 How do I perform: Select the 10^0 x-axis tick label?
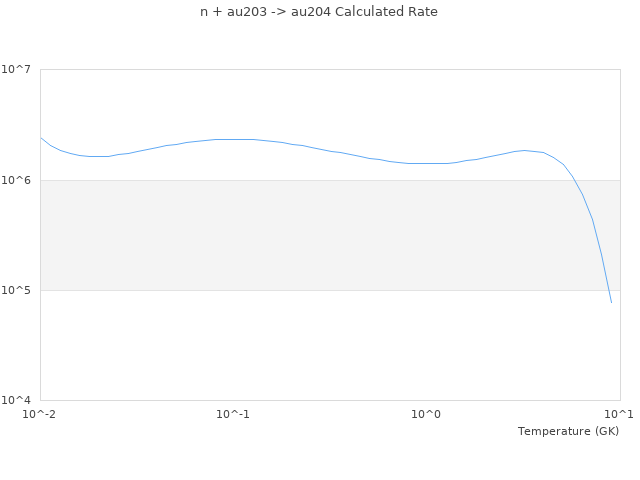427,414
